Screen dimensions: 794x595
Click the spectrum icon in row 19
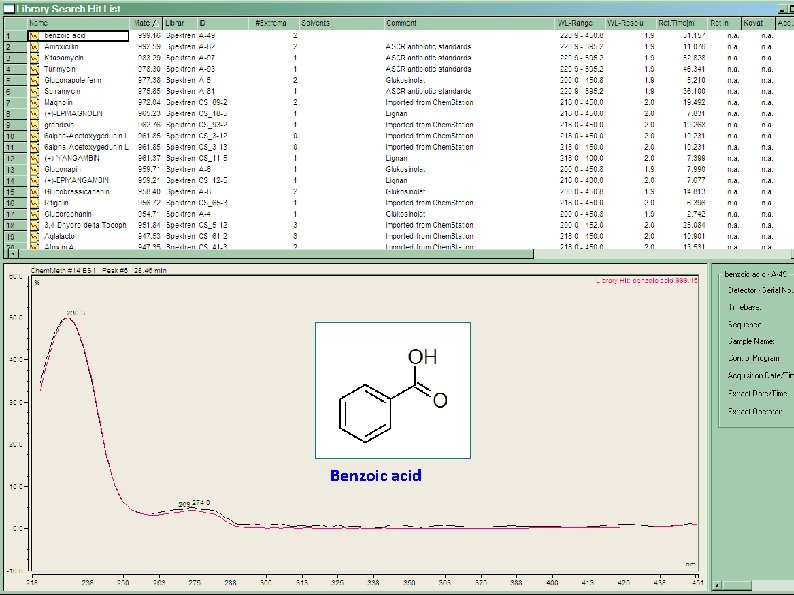coord(34,236)
